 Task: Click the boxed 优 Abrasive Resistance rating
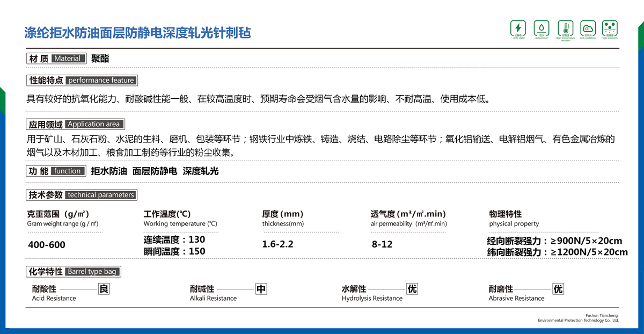(558, 289)
